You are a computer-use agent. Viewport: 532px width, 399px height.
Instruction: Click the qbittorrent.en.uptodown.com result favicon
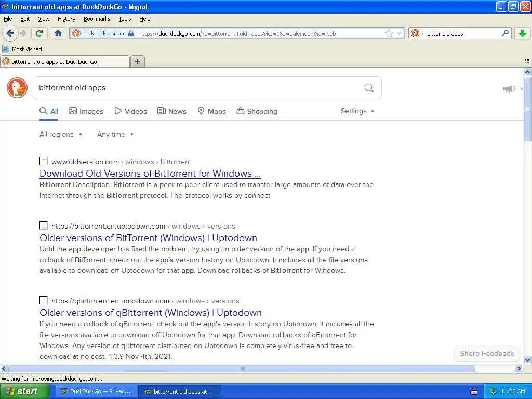44,300
